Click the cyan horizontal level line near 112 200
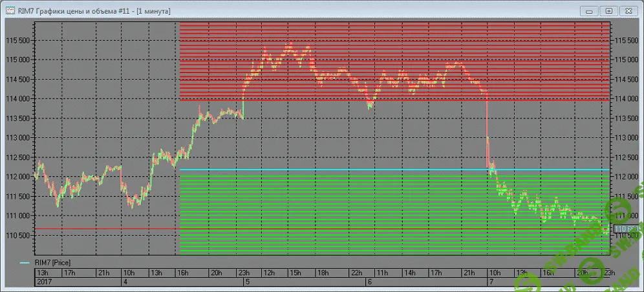The height and width of the screenshot is (292, 644). [x=388, y=170]
